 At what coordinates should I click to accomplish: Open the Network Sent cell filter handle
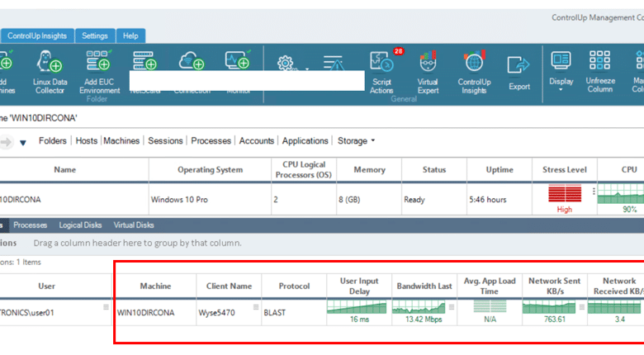582,307
